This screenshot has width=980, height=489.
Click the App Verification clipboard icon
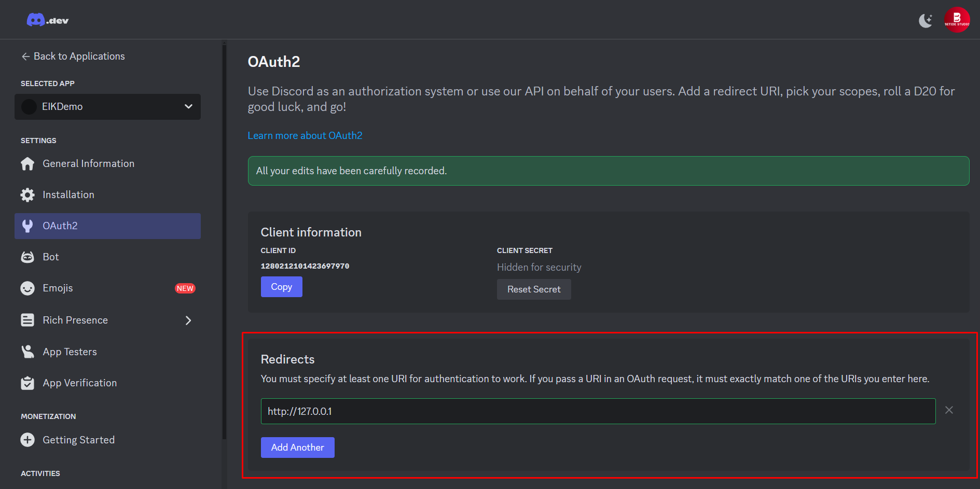click(27, 383)
